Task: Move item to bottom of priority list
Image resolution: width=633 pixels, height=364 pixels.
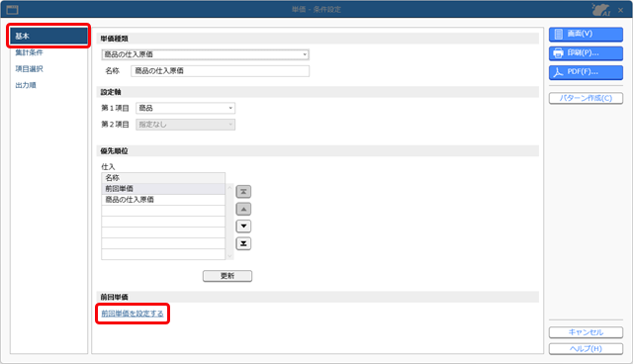Action: (x=243, y=243)
